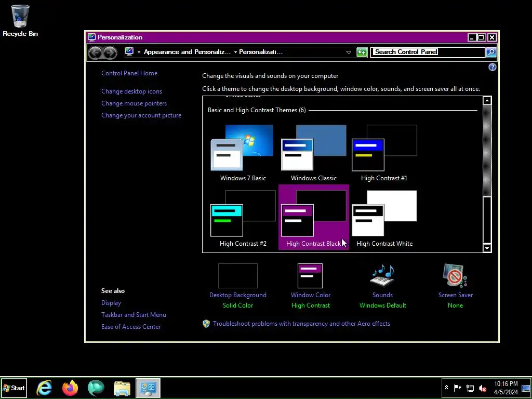This screenshot has height=399, width=532.
Task: Click the Windows Default sounds label
Action: (x=383, y=305)
